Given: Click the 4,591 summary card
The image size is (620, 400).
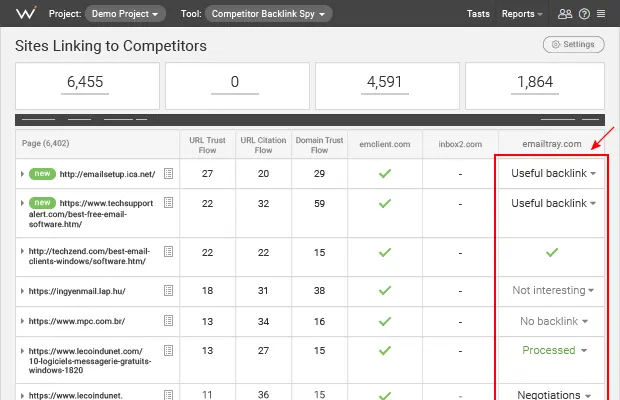Looking at the screenshot, I should click(x=387, y=86).
